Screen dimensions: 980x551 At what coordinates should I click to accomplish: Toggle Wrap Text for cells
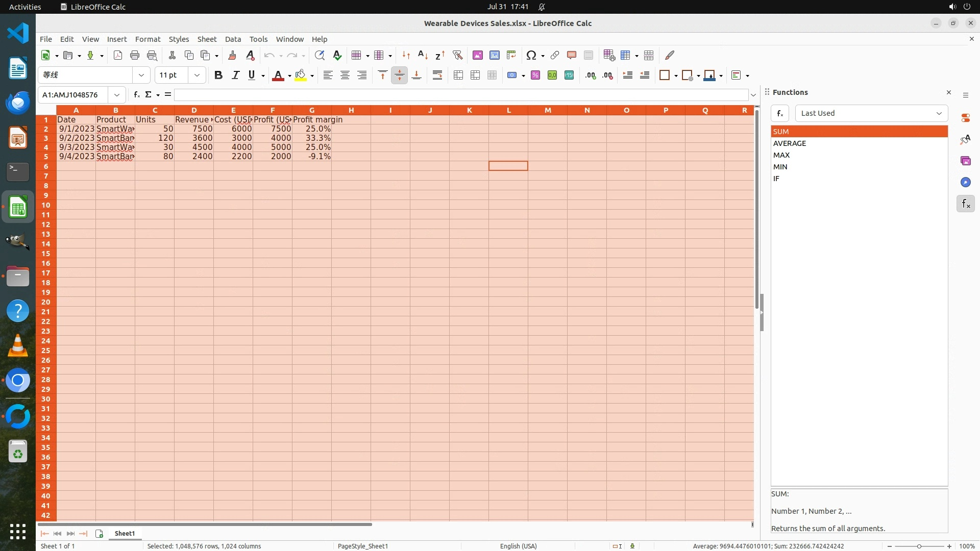pos(437,76)
